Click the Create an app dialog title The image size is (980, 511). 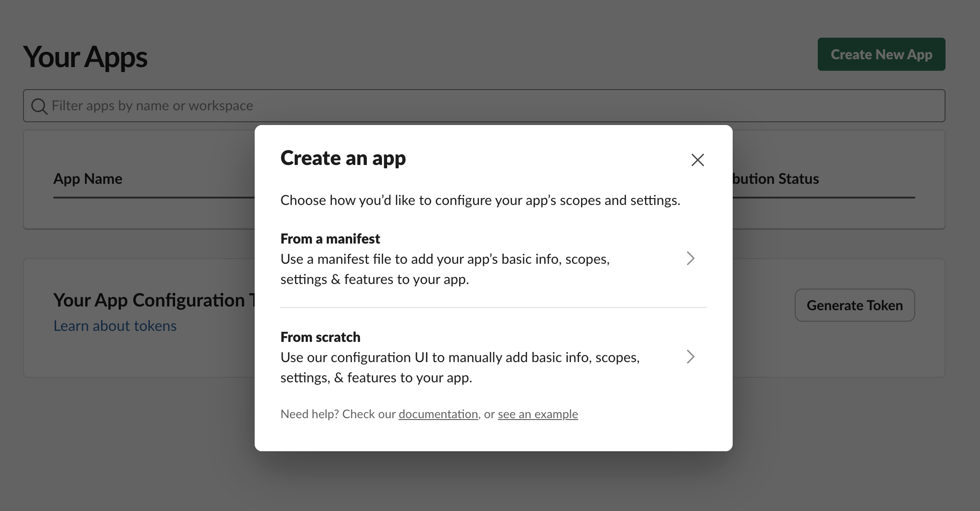(343, 158)
